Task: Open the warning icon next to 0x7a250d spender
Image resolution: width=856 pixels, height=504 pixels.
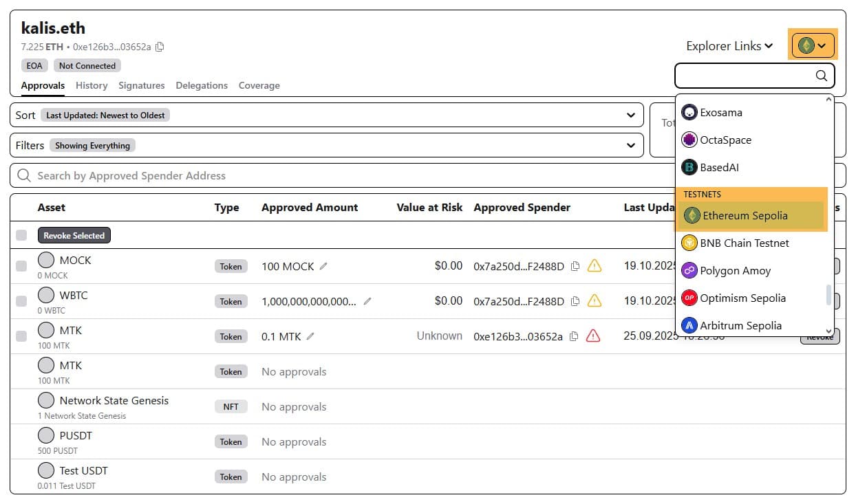Action: click(x=594, y=266)
